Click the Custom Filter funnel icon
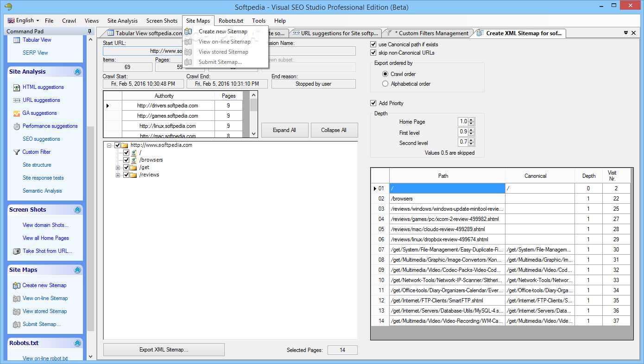The width and height of the screenshot is (644, 364). pos(16,152)
